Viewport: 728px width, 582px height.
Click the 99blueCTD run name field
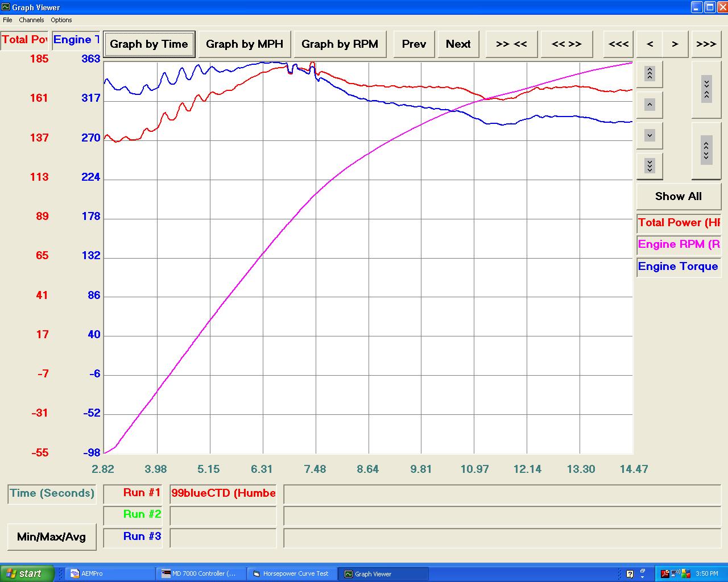pyautogui.click(x=223, y=493)
